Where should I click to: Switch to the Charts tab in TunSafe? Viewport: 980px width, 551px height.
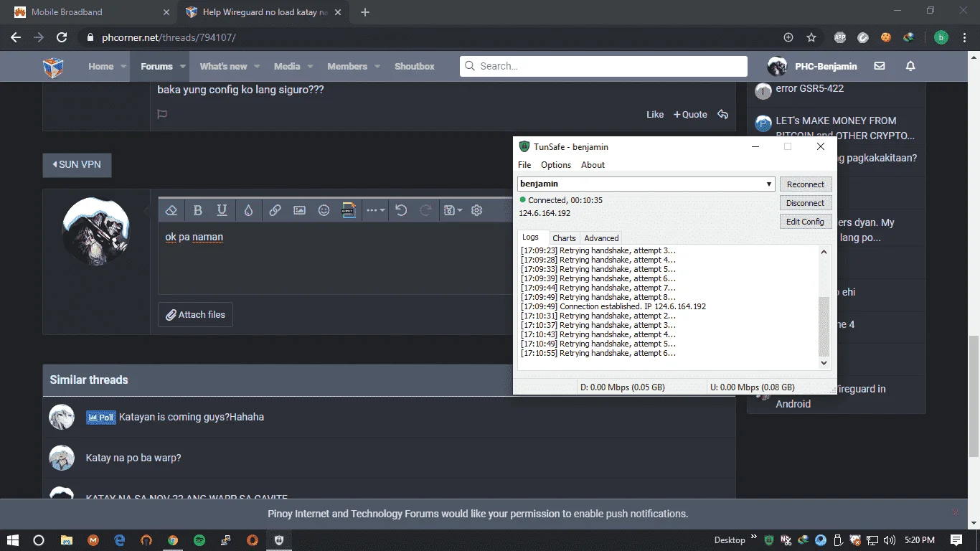(x=564, y=238)
